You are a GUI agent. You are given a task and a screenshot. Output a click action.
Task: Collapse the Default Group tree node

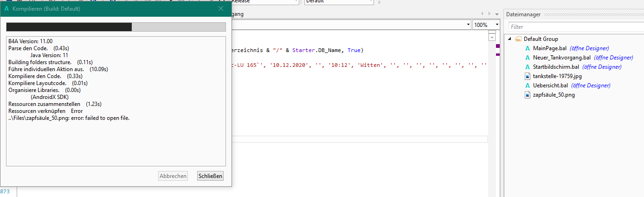pyautogui.click(x=509, y=39)
